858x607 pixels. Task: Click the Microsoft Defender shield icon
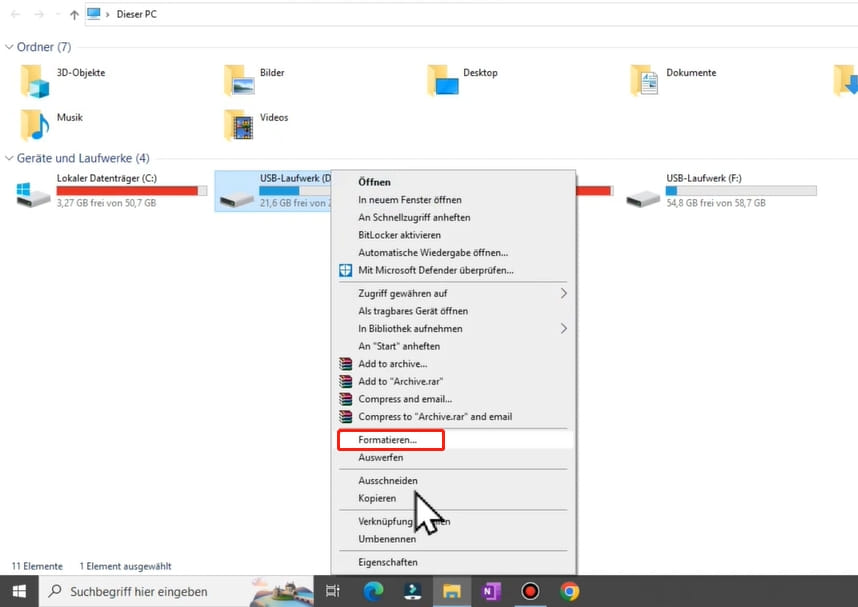(x=345, y=270)
